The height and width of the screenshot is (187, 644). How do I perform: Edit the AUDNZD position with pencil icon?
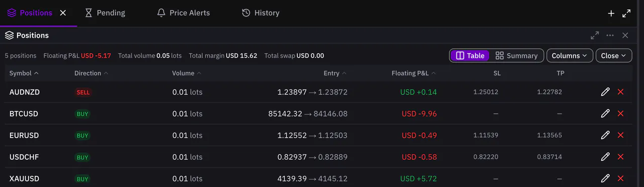click(605, 92)
